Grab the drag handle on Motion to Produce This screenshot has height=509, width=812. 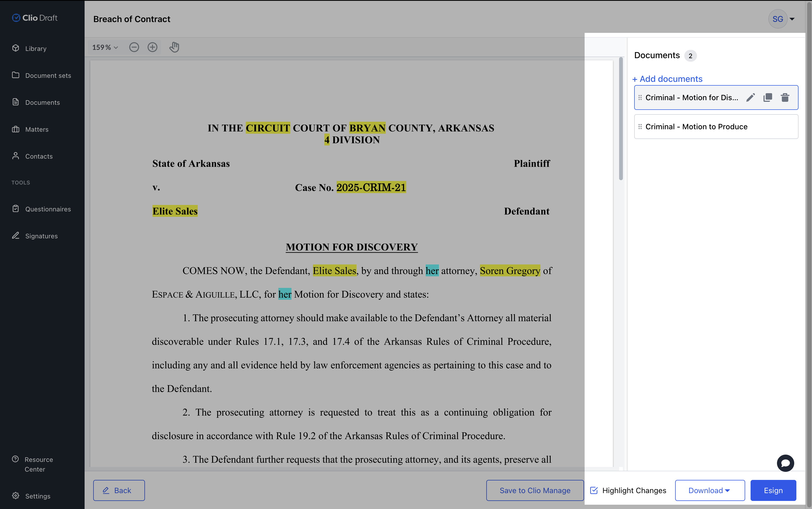click(x=640, y=126)
